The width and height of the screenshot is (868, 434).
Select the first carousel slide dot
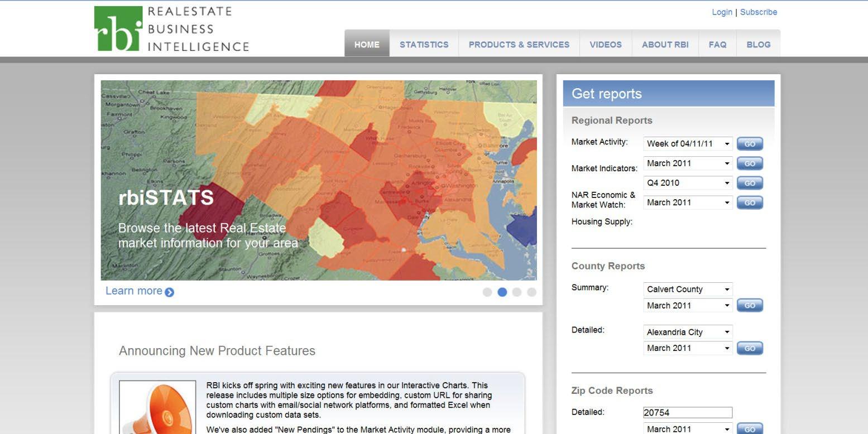point(487,292)
